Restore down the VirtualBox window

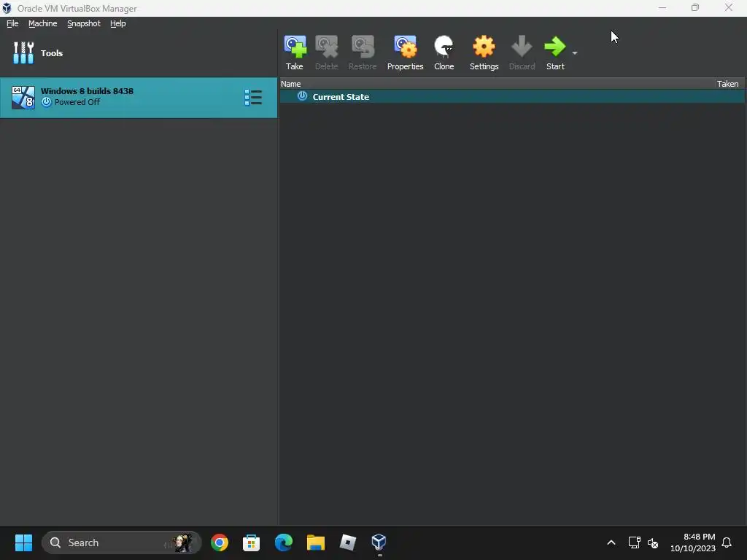[x=695, y=8]
